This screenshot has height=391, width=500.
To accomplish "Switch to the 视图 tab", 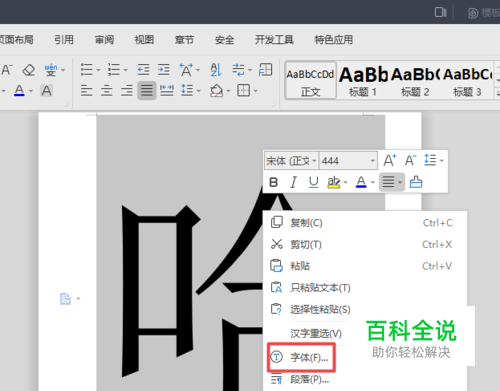I will [x=144, y=40].
